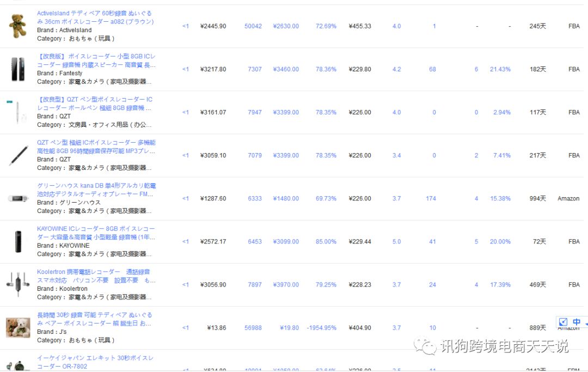Open the グリーンハウス kana DB product title
Image resolution: width=588 pixels, height=372 pixels.
(x=96, y=190)
